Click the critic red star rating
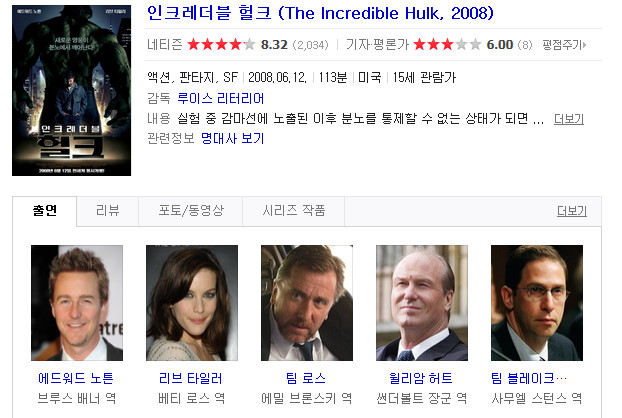Image resolution: width=622 pixels, height=418 pixels. click(447, 44)
